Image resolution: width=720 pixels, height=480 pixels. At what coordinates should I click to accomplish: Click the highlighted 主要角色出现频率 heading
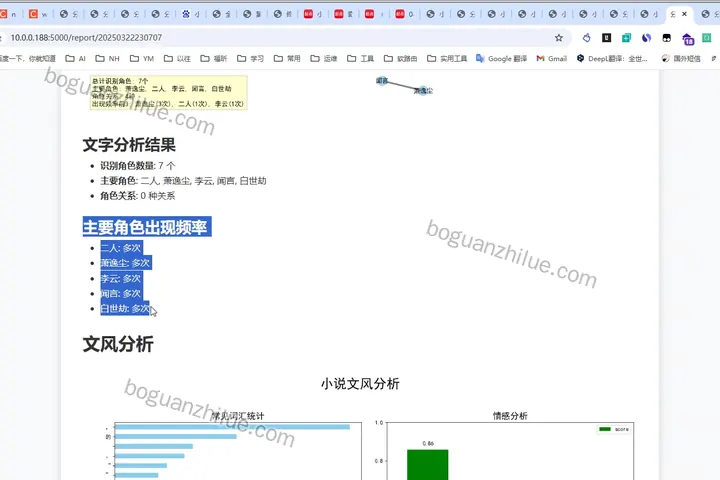point(147,227)
